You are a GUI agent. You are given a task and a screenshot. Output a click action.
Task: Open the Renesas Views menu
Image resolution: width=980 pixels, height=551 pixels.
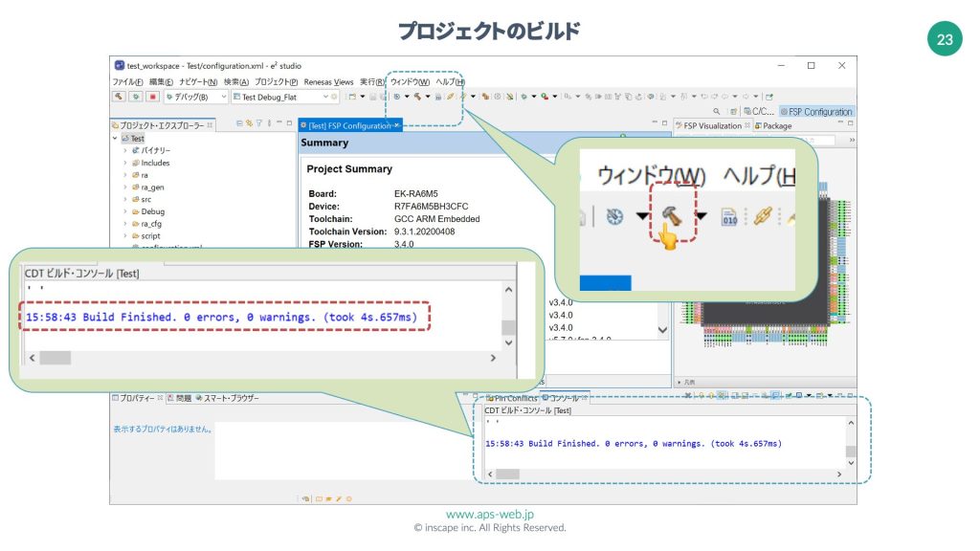(329, 82)
